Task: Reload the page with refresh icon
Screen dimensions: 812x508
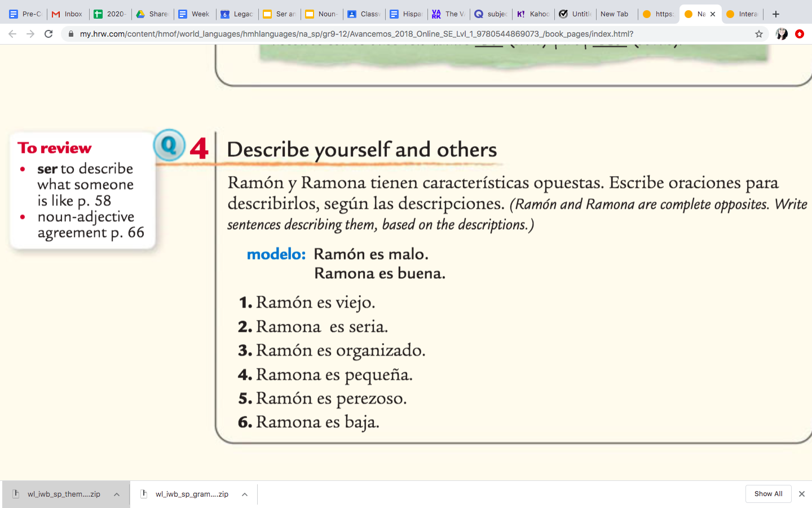Action: (48, 34)
